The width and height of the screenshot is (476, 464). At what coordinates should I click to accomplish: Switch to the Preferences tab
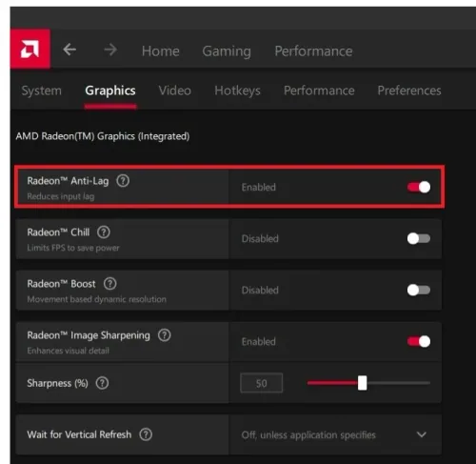409,91
